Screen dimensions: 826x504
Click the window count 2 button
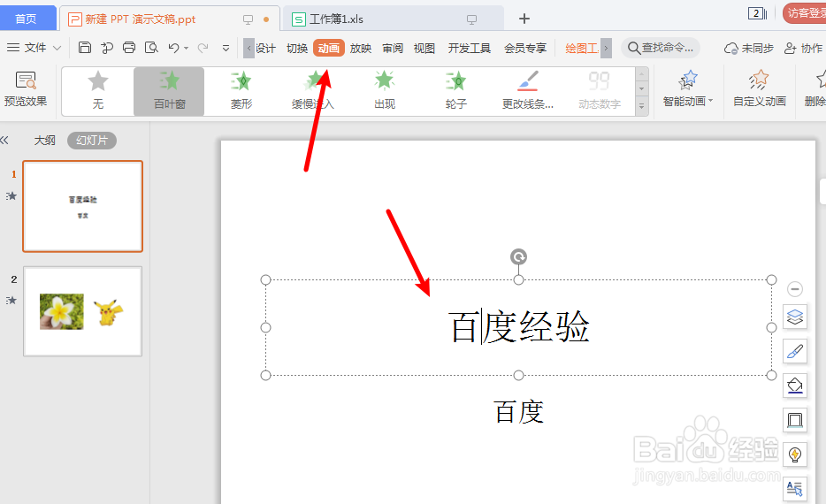pyautogui.click(x=757, y=13)
